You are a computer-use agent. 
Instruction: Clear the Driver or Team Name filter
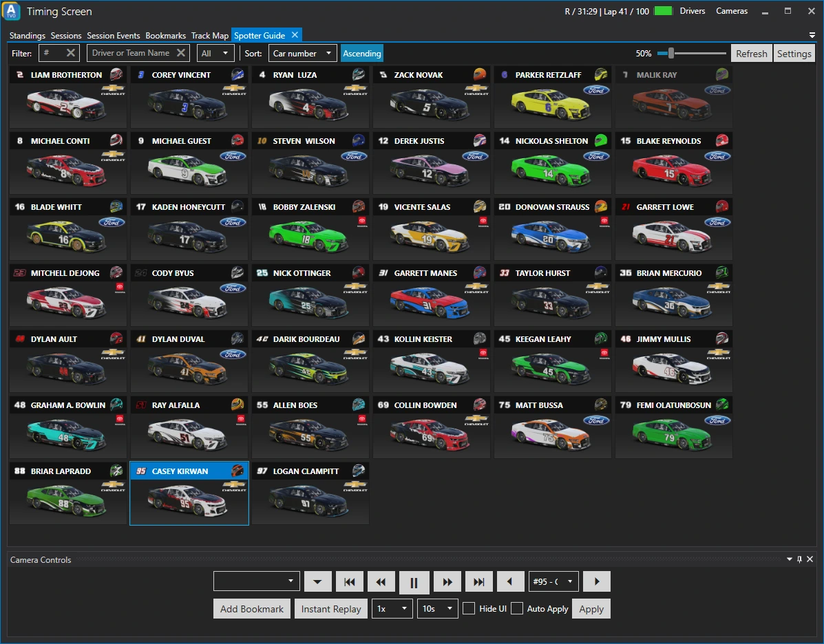coord(181,52)
